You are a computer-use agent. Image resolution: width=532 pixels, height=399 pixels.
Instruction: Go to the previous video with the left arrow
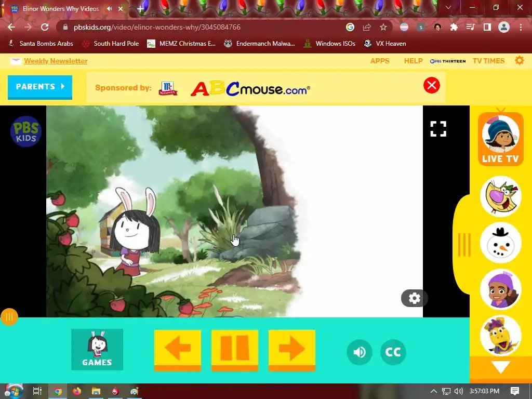[178, 351]
